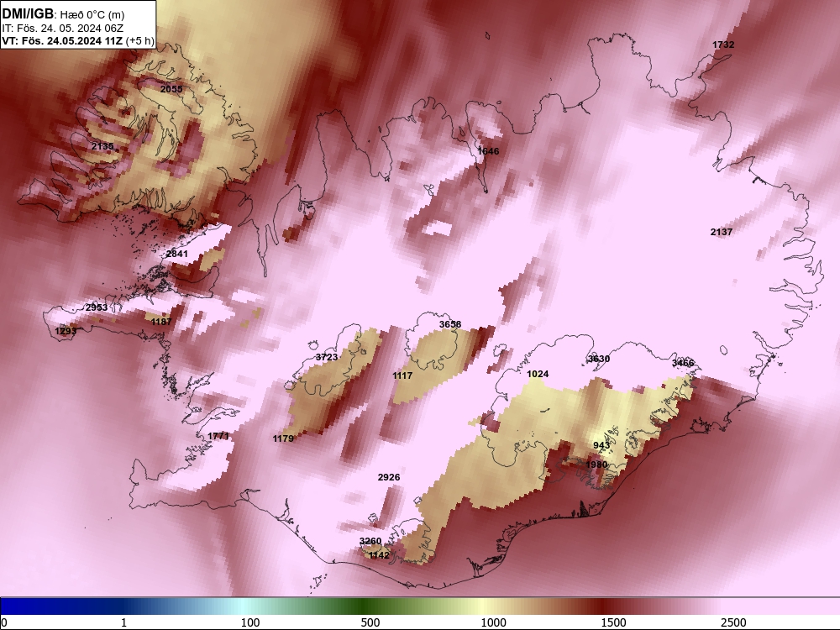Select the 1117 value label
840x630 pixels.
click(x=402, y=375)
